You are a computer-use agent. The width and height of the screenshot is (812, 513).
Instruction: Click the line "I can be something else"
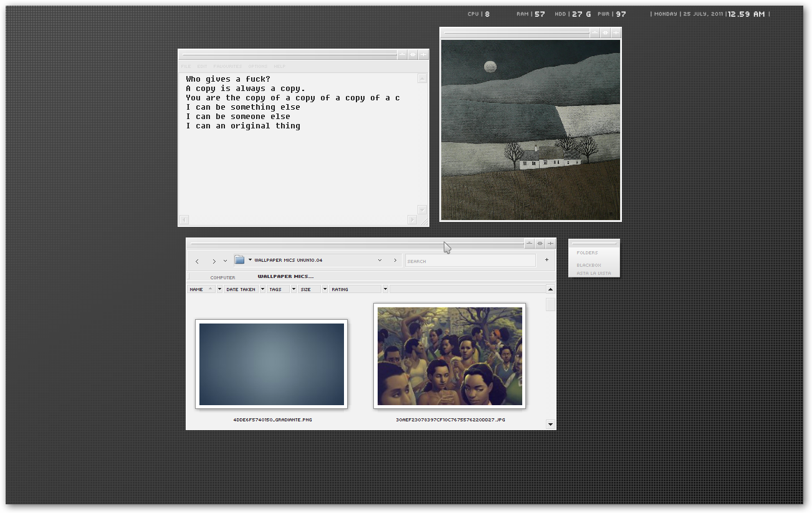243,107
